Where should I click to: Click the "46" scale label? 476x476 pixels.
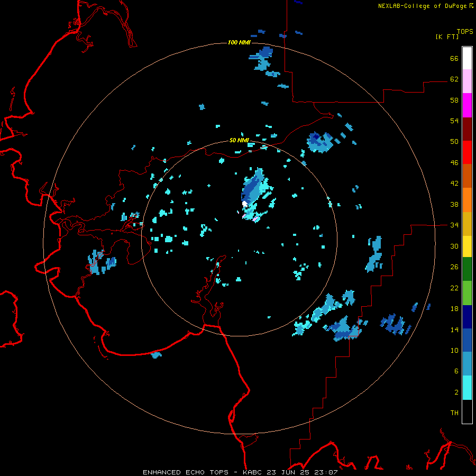pyautogui.click(x=454, y=163)
